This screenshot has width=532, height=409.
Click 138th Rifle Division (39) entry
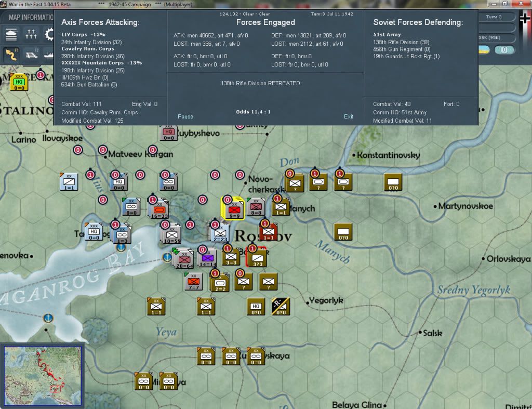401,42
